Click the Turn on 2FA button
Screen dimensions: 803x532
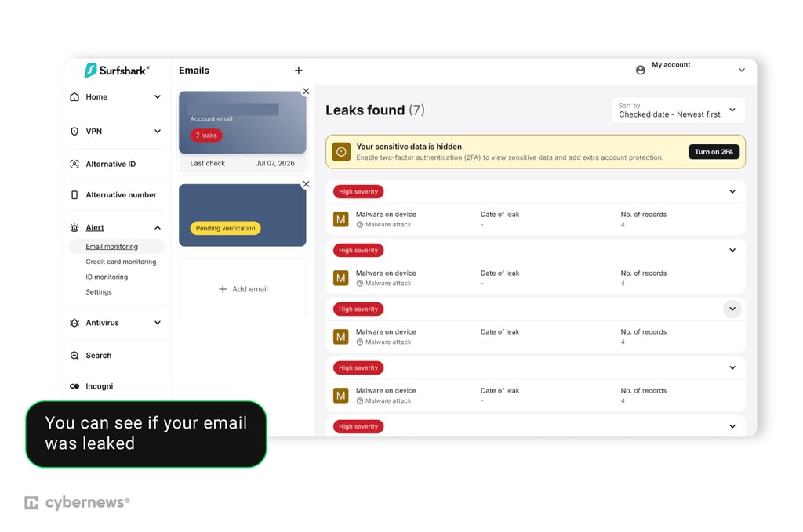(714, 152)
